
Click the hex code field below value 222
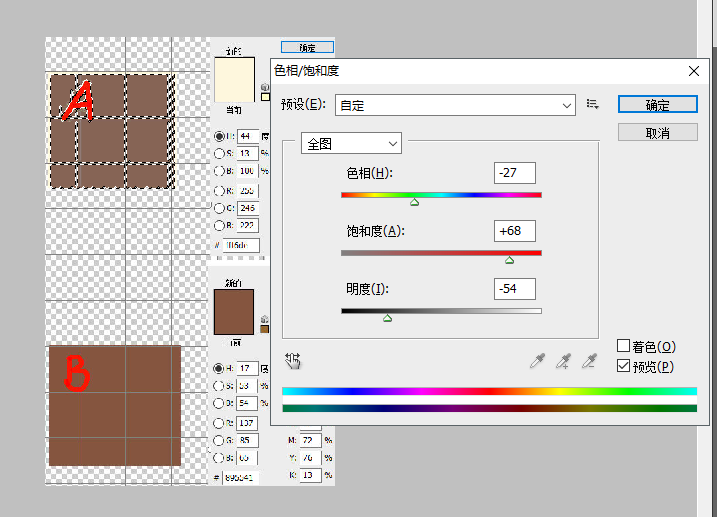pyautogui.click(x=241, y=245)
